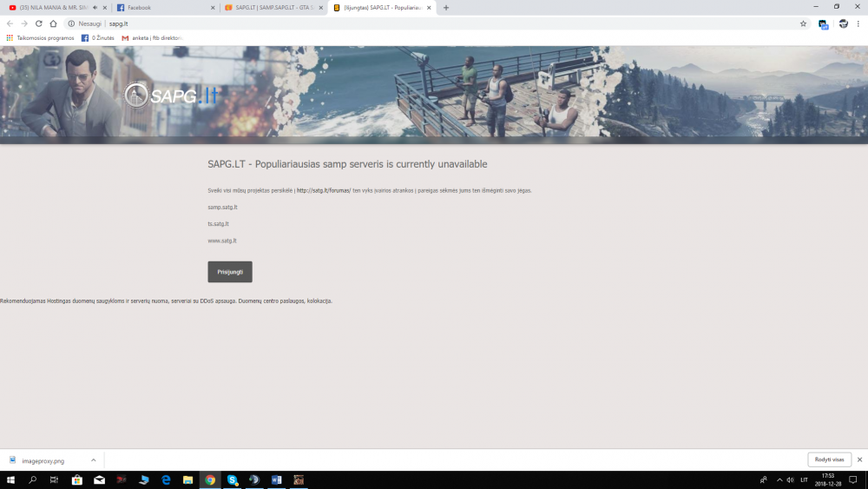868x489 pixels.
Task: Open the 0 Žinutės Facebook bookmark
Action: pos(98,38)
